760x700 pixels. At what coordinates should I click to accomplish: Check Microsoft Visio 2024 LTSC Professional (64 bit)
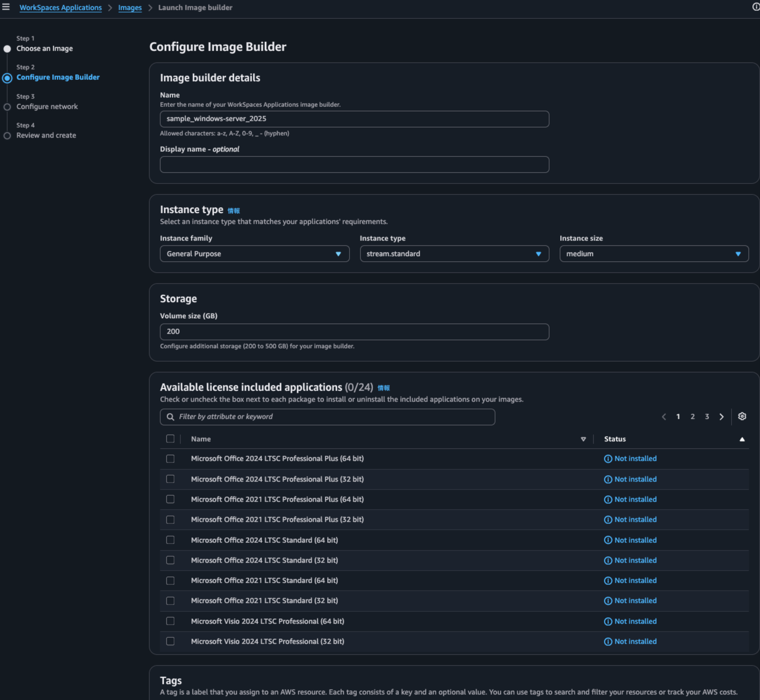click(170, 621)
